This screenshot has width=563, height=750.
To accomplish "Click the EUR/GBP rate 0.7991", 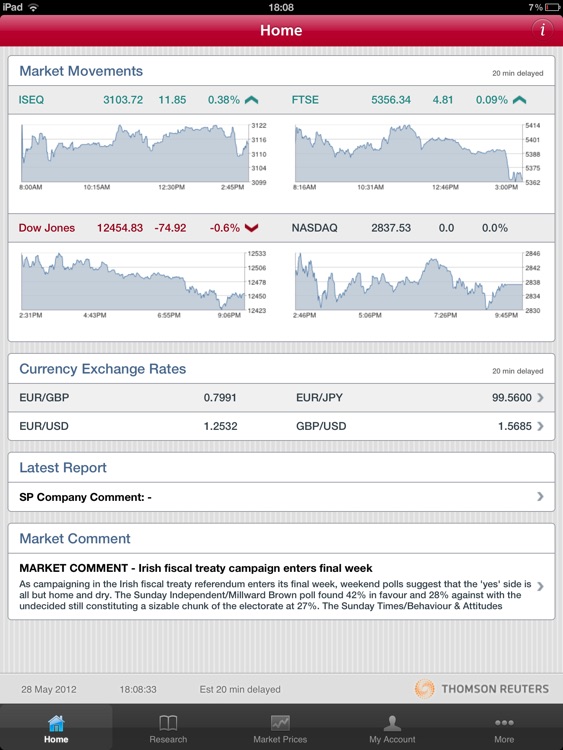I will point(220,397).
